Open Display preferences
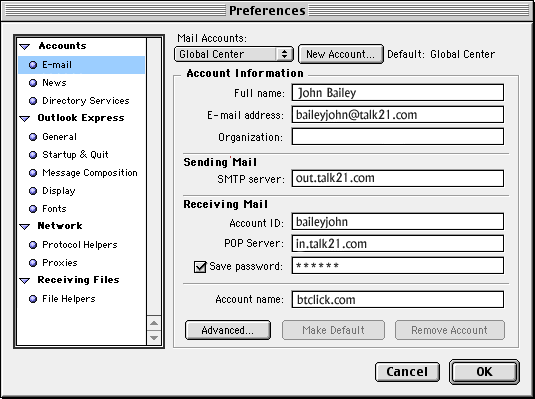 58,191
